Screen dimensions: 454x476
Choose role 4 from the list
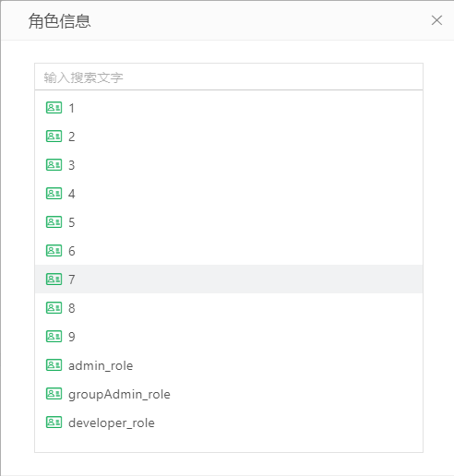click(x=229, y=194)
